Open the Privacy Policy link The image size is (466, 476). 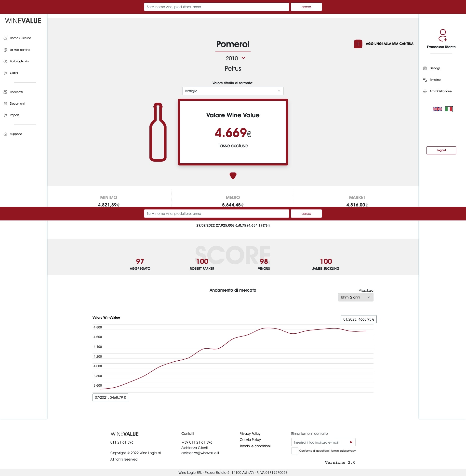[250, 434]
